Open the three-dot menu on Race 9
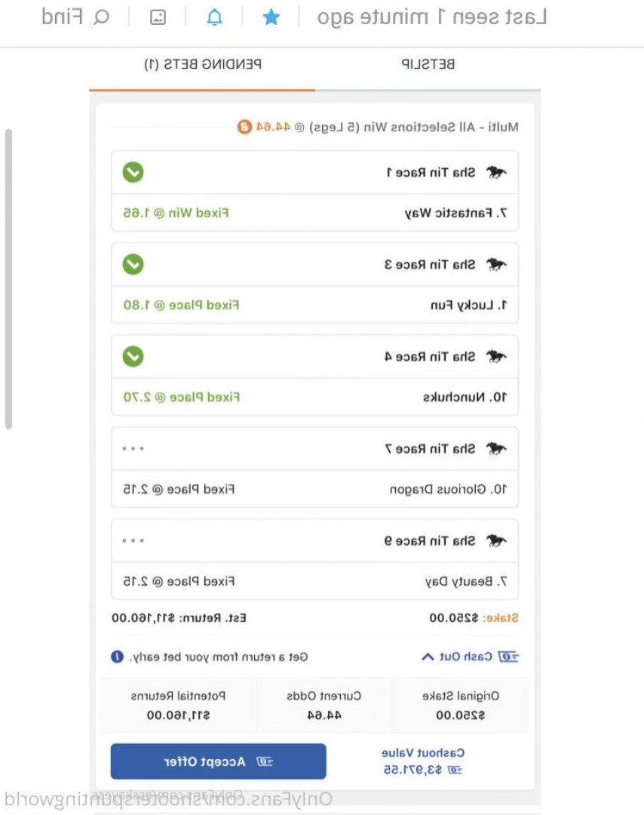The image size is (644, 815). (133, 540)
